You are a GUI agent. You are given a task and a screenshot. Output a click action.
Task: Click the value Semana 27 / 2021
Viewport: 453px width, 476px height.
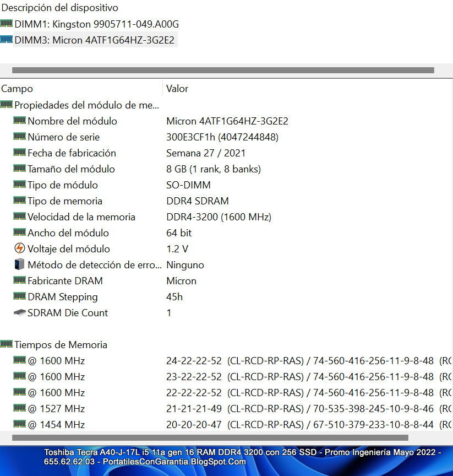click(x=205, y=153)
